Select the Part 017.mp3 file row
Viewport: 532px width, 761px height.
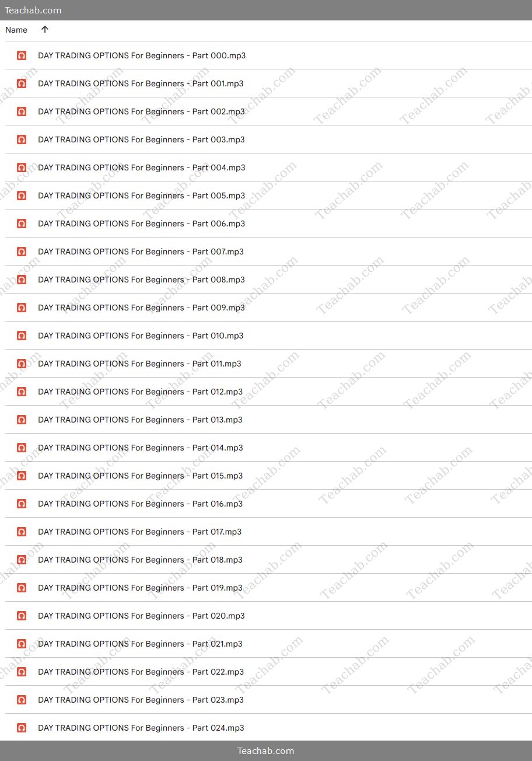click(268, 532)
